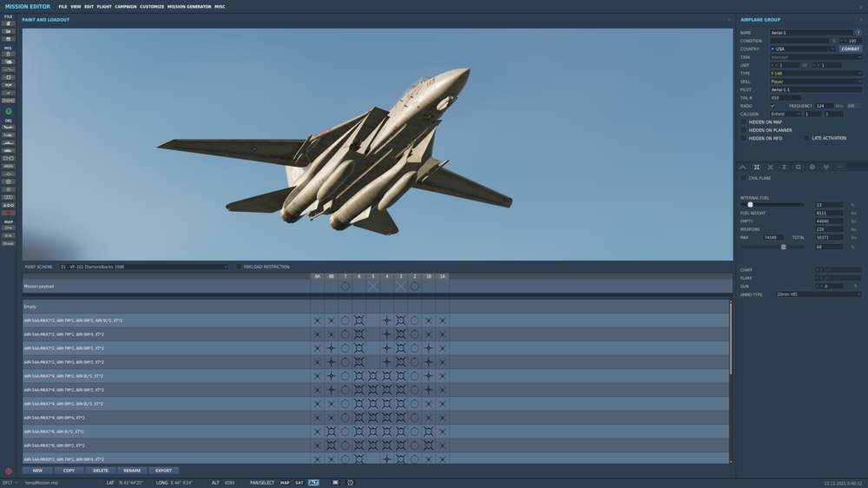This screenshot has width=868, height=488.
Task: Open the weather cloud icon
Action: (x=9, y=62)
